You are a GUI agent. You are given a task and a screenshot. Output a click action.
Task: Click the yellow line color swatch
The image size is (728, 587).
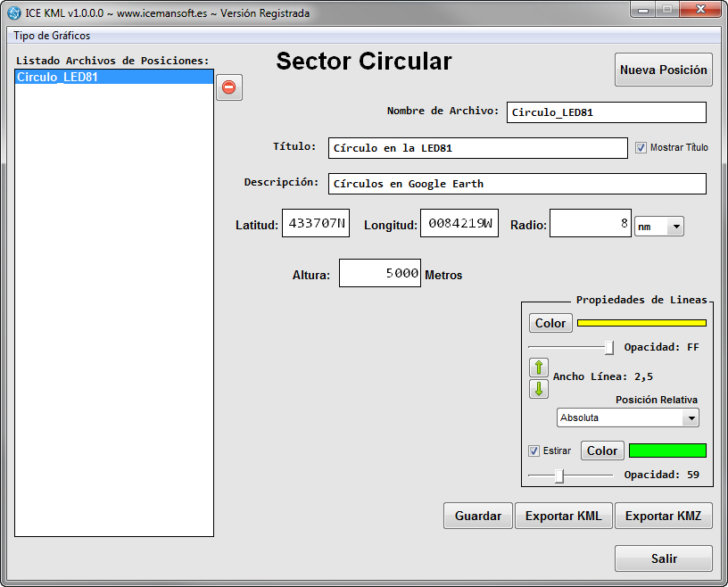[641, 323]
